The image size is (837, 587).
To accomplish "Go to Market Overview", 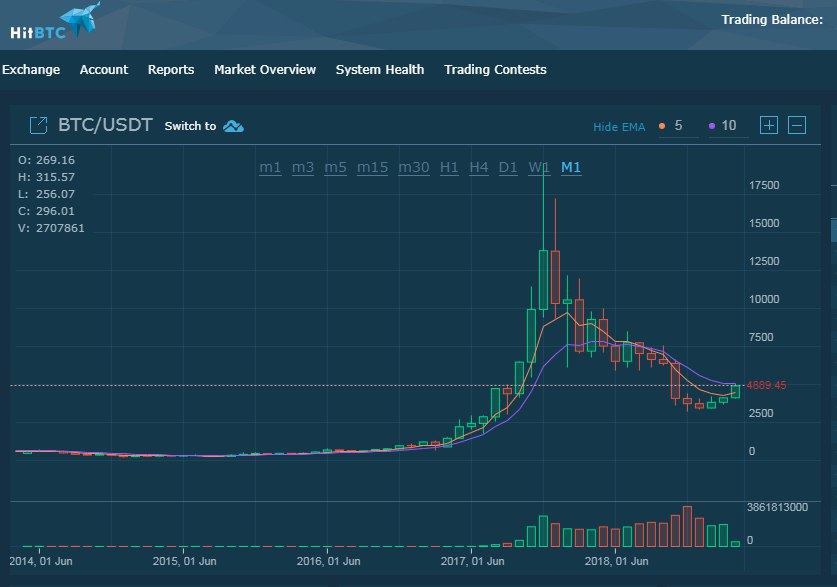I will [265, 69].
